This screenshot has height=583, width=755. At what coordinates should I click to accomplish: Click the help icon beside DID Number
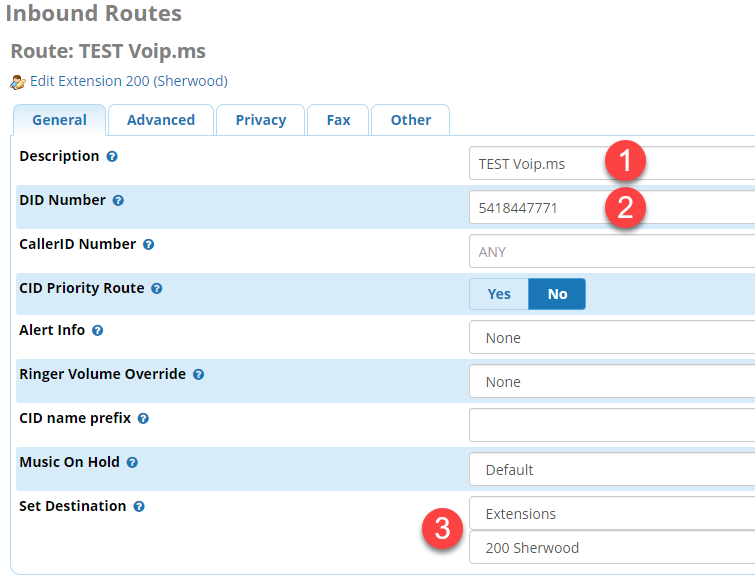pos(118,200)
